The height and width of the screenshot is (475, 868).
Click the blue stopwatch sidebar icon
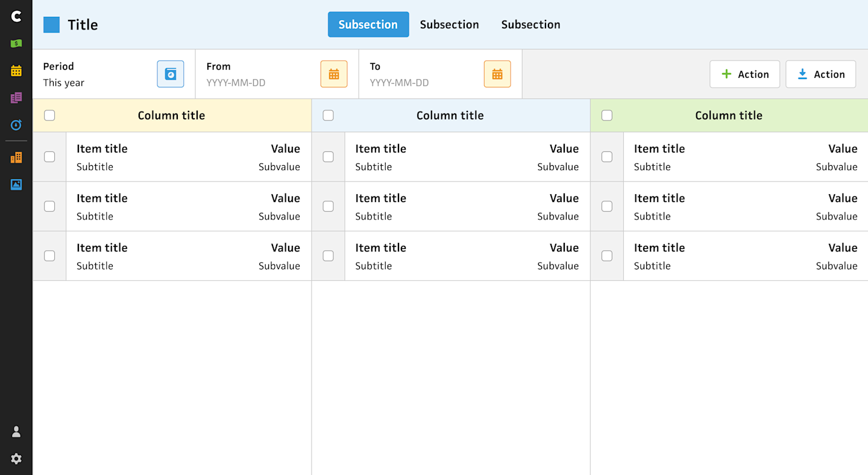point(16,125)
